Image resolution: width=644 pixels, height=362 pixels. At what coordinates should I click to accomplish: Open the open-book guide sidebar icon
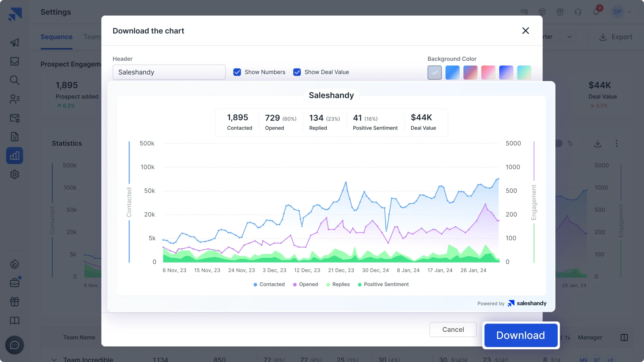15,320
